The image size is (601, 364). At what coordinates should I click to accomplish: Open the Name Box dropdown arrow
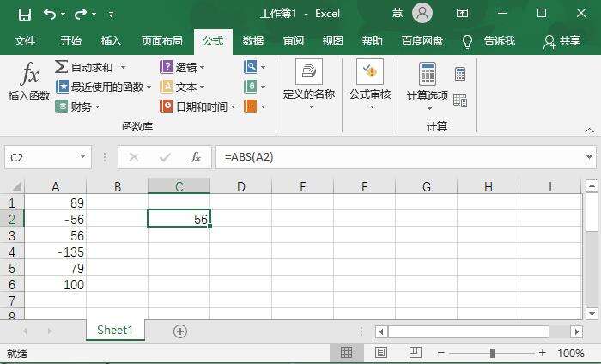(x=82, y=156)
